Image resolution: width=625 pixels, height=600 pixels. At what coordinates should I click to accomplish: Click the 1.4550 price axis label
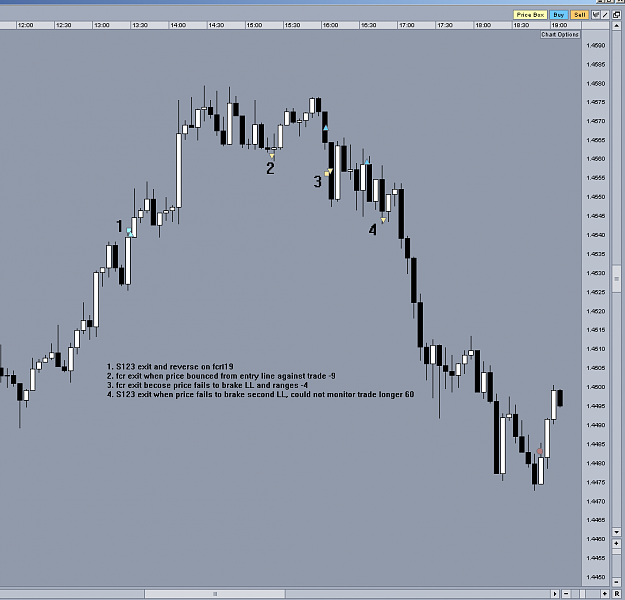click(x=596, y=197)
